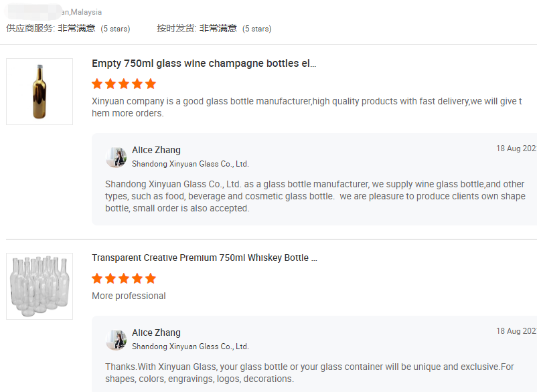The width and height of the screenshot is (537, 392).
Task: Open the Transparent Creative Premium 750ml Whiskey Bottle title
Action: [204, 258]
